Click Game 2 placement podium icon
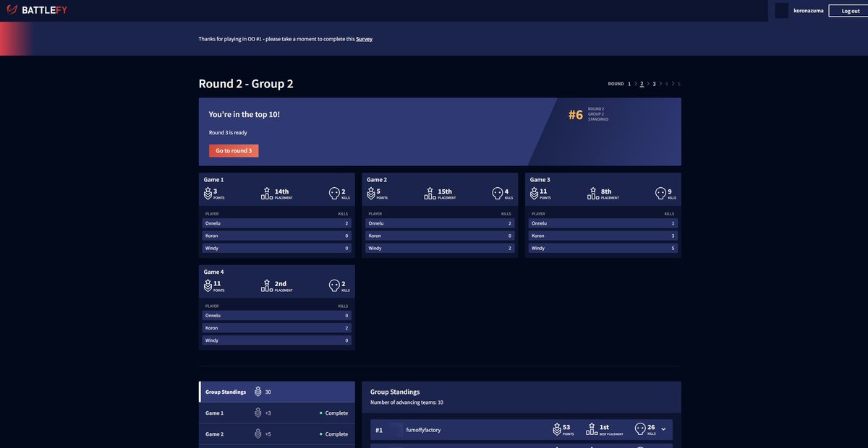Viewport: 868px width, 448px height. 430,193
